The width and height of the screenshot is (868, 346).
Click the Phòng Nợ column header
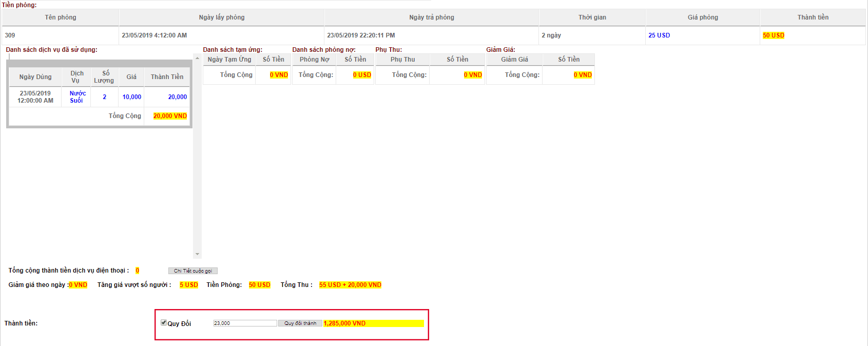pos(315,60)
